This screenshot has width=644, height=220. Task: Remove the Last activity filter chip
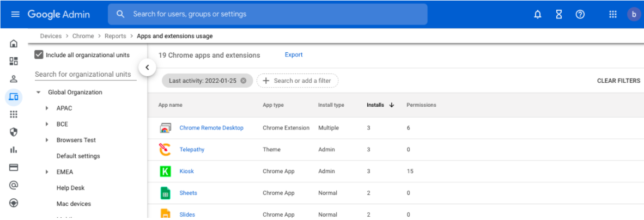pos(244,81)
